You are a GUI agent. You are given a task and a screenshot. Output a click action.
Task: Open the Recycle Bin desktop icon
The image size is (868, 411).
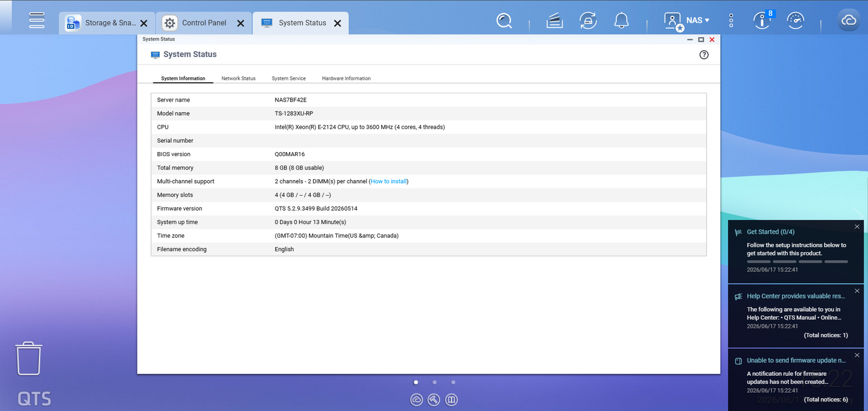28,358
